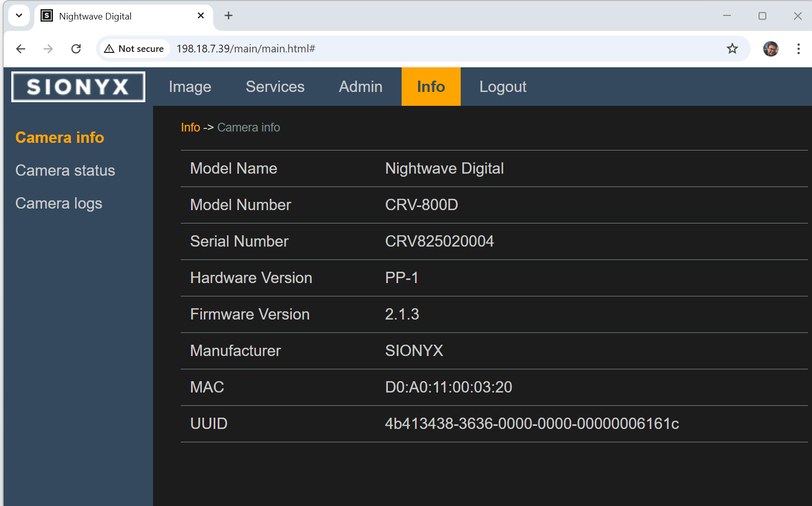The width and height of the screenshot is (812, 506).
Task: Select the Info tab
Action: (x=431, y=87)
